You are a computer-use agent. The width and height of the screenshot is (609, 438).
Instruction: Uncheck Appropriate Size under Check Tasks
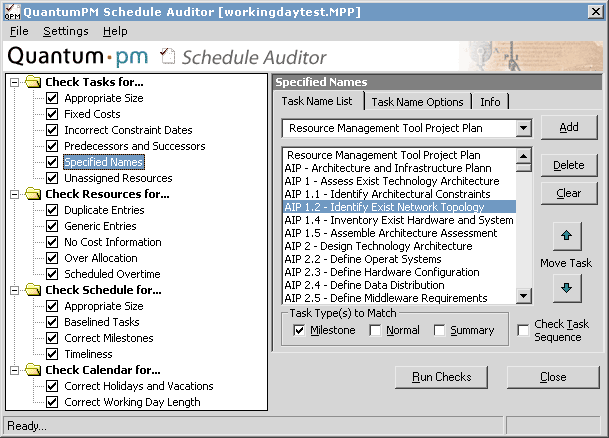click(52, 98)
